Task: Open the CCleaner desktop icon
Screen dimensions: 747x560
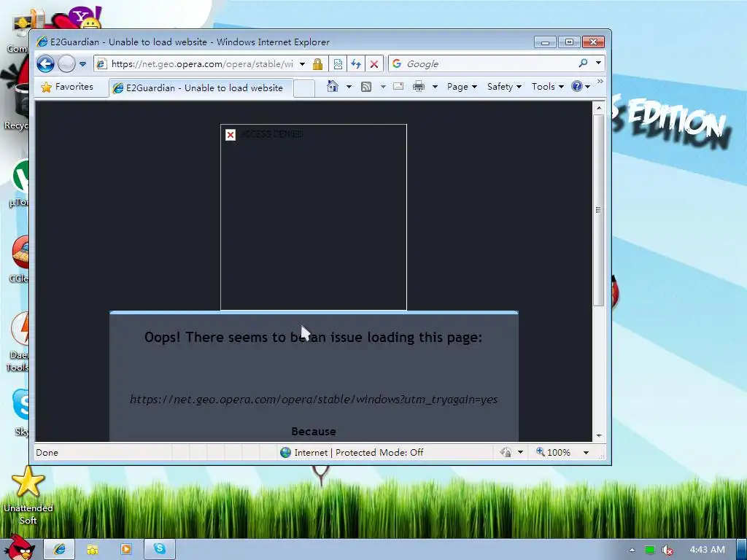Action: point(20,260)
